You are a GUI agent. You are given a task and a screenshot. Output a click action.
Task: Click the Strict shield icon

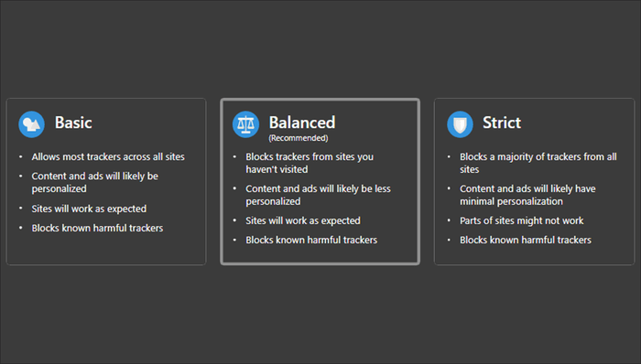[460, 124]
